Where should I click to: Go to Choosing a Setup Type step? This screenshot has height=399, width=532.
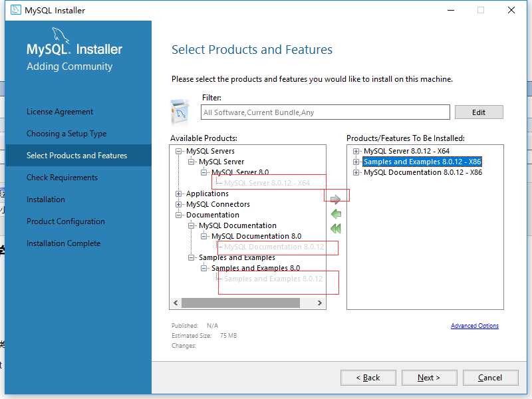66,134
